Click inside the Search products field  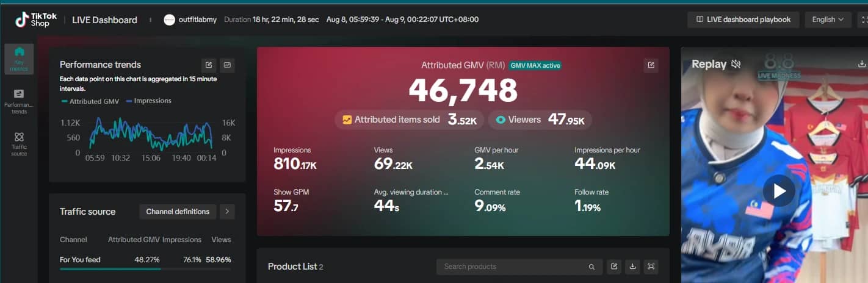[x=519, y=267]
